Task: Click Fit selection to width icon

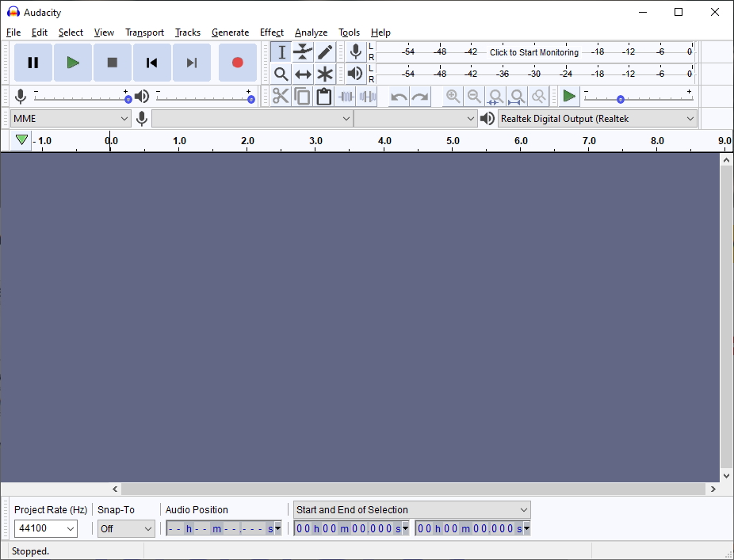Action: click(x=495, y=97)
